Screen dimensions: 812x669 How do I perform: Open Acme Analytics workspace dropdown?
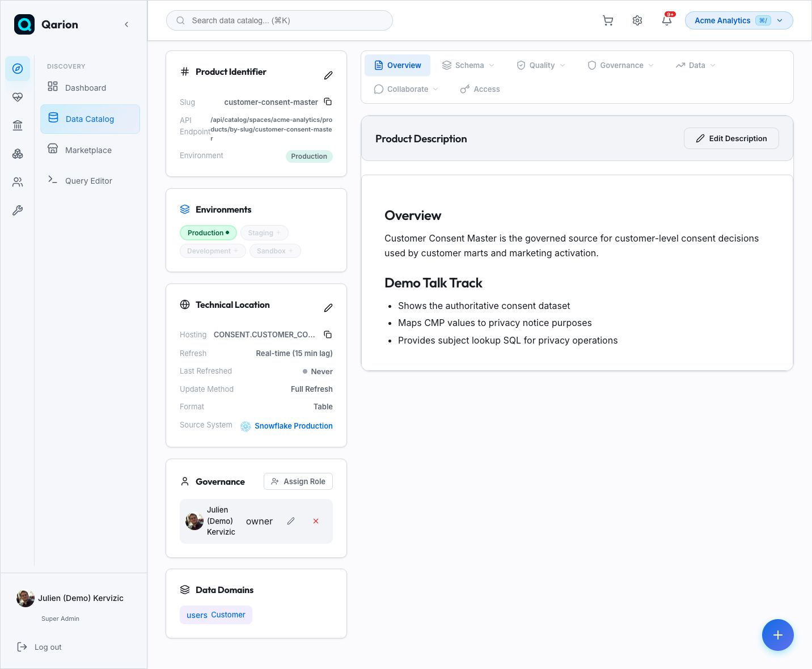pyautogui.click(x=739, y=20)
